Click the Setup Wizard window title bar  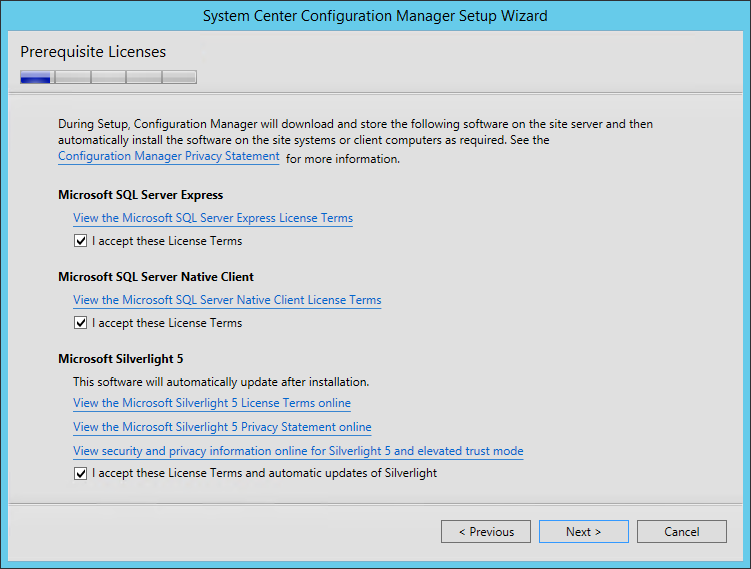pyautogui.click(x=375, y=16)
